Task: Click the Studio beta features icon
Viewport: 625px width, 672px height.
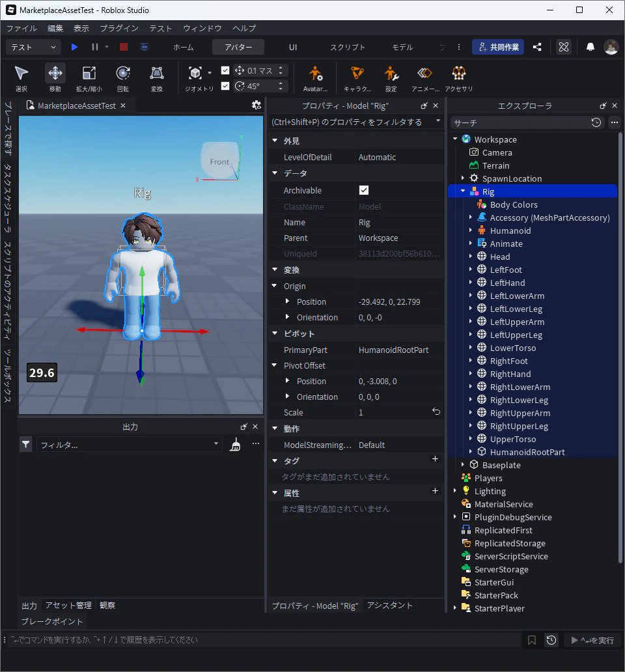Action: coord(564,47)
